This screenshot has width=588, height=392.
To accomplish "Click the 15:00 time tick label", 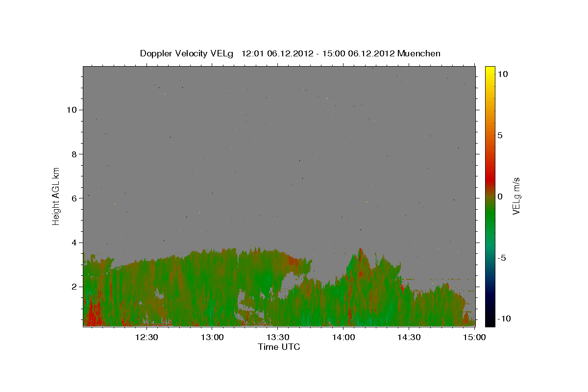I will pyautogui.click(x=475, y=337).
